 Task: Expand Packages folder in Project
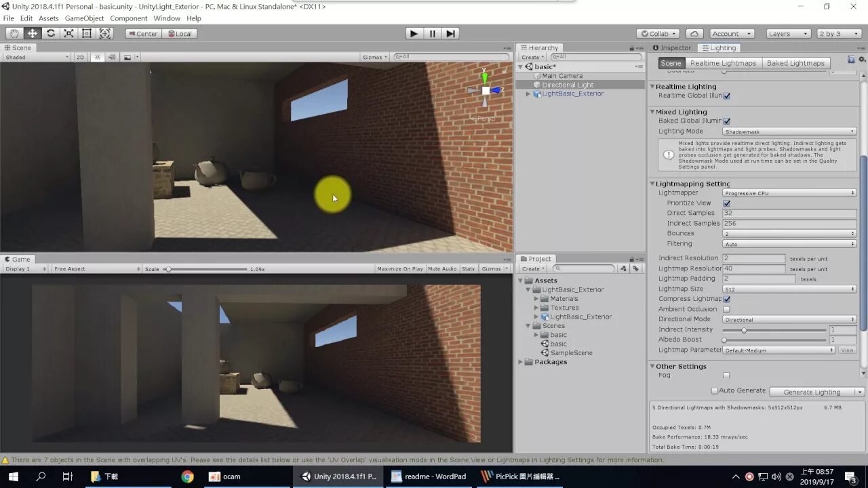(x=521, y=362)
